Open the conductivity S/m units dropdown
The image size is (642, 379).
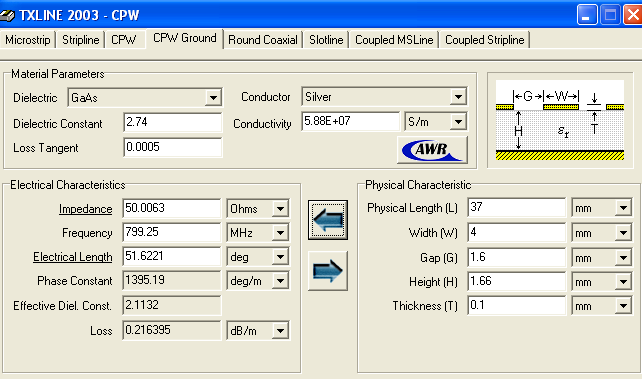(458, 122)
